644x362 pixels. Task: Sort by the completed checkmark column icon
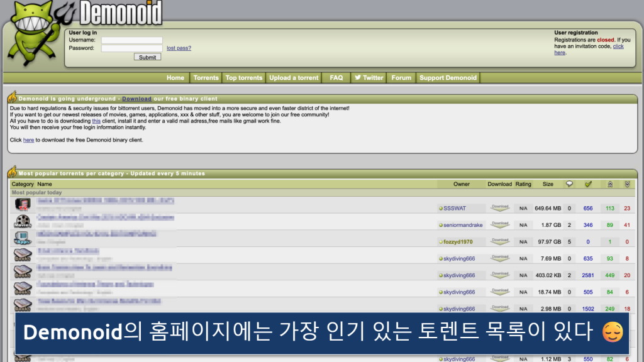tap(588, 184)
